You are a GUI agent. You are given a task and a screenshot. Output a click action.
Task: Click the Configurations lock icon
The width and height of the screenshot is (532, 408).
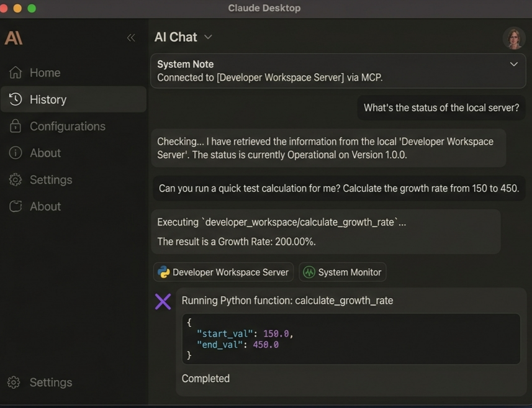[16, 126]
